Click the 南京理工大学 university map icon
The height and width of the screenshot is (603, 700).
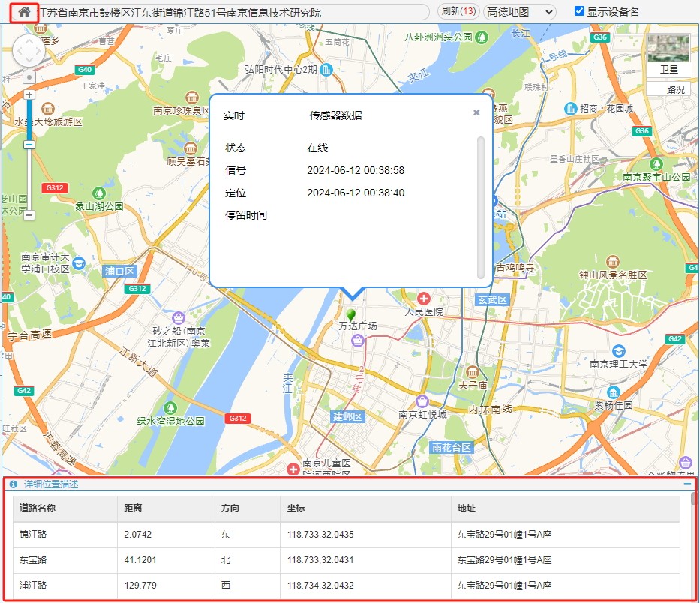tap(618, 351)
